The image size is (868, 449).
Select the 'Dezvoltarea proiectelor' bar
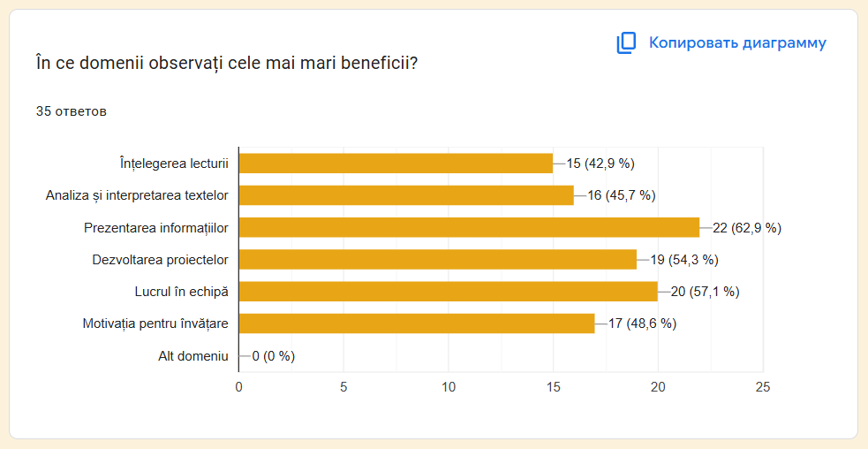coord(437,260)
